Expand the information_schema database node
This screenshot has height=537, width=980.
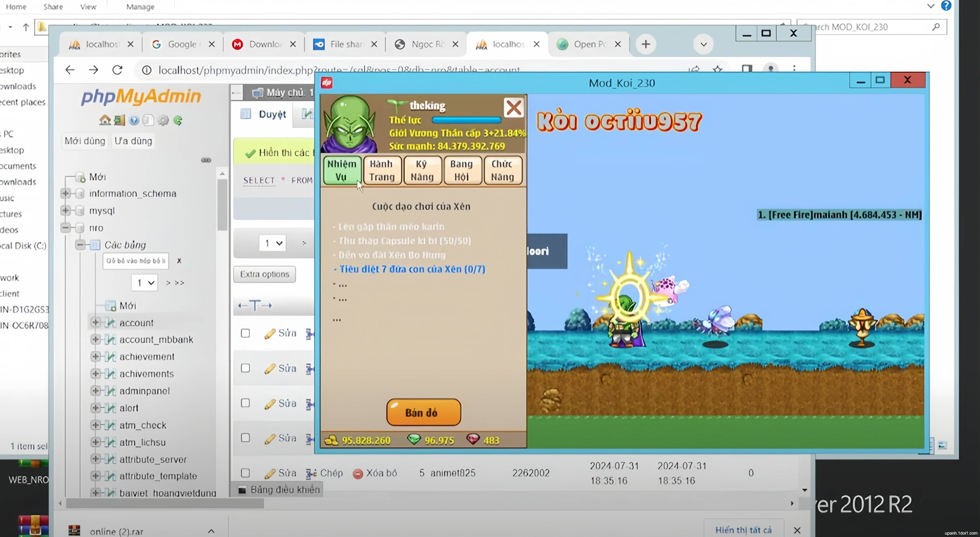coord(65,193)
